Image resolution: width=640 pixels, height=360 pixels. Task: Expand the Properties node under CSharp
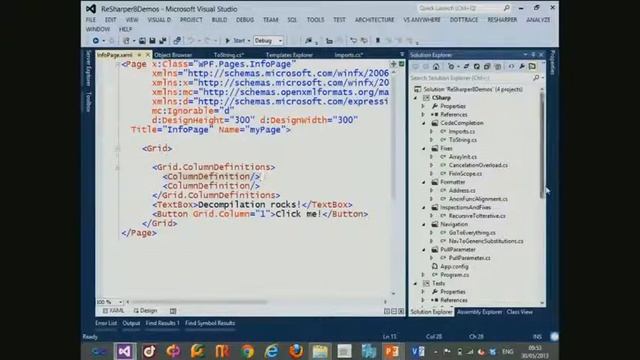click(423, 106)
